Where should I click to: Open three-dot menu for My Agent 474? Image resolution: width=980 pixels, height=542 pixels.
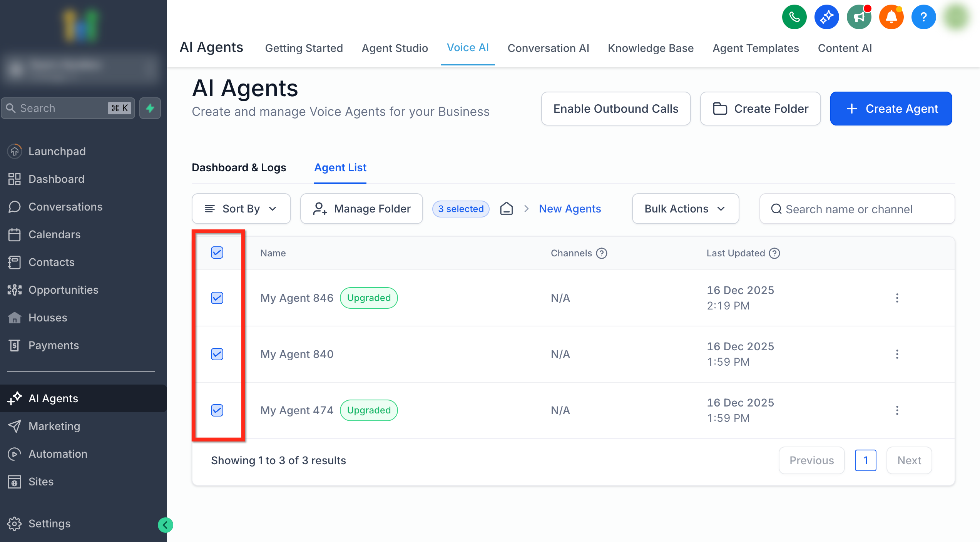point(897,410)
